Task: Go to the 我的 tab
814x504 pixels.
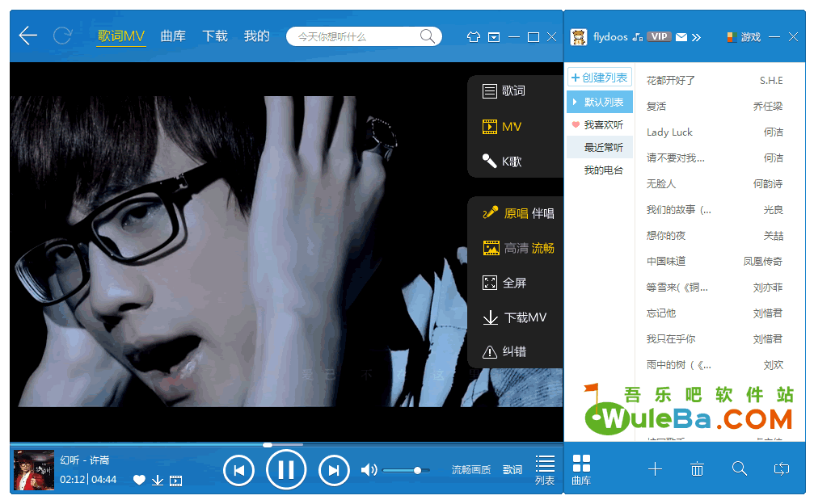Action: [257, 36]
